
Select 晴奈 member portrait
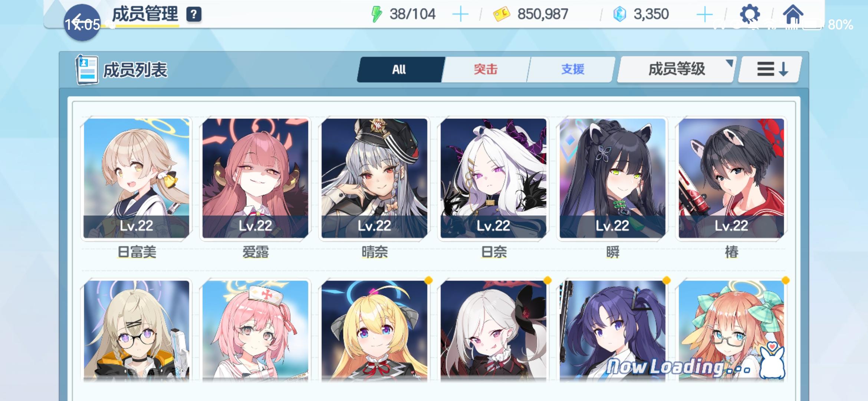coord(375,178)
